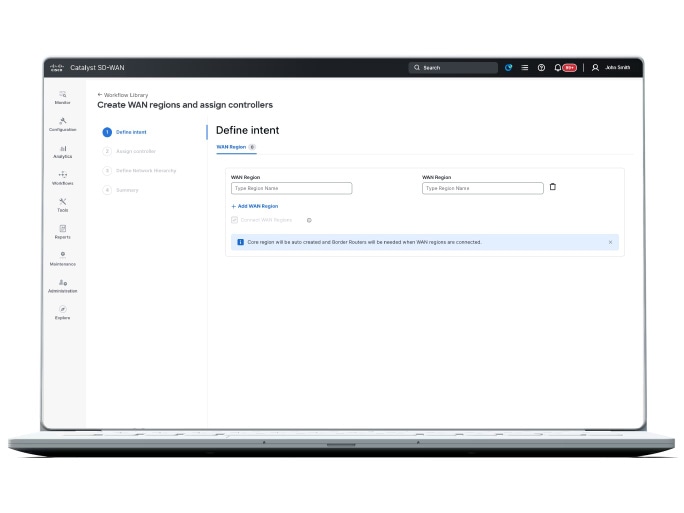The height and width of the screenshot is (513, 684).
Task: Open the task list menu icon
Action: [525, 68]
